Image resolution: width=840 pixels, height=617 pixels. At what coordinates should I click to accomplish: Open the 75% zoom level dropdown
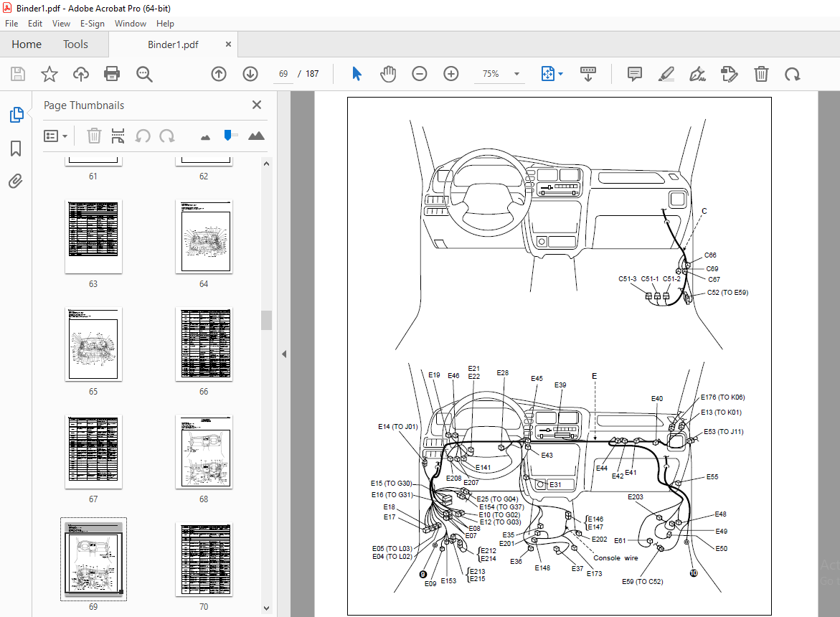pyautogui.click(x=499, y=74)
